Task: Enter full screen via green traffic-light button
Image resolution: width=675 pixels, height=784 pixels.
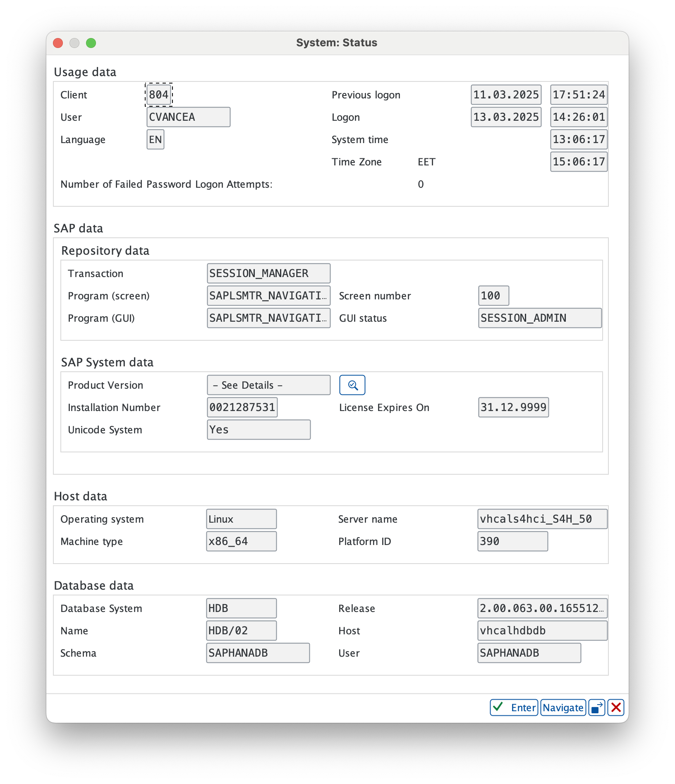Action: coord(91,43)
